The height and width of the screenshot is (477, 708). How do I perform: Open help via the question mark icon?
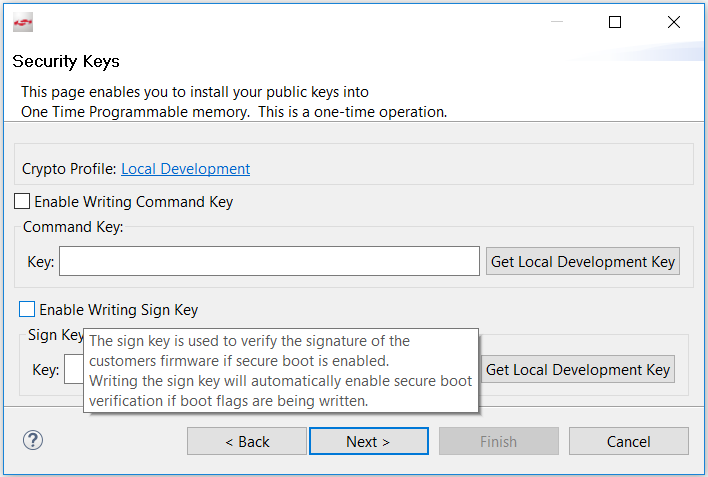click(x=33, y=440)
